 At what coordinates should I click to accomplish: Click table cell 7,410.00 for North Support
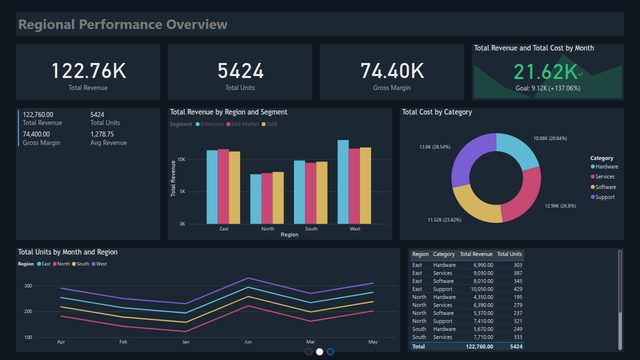tap(483, 321)
